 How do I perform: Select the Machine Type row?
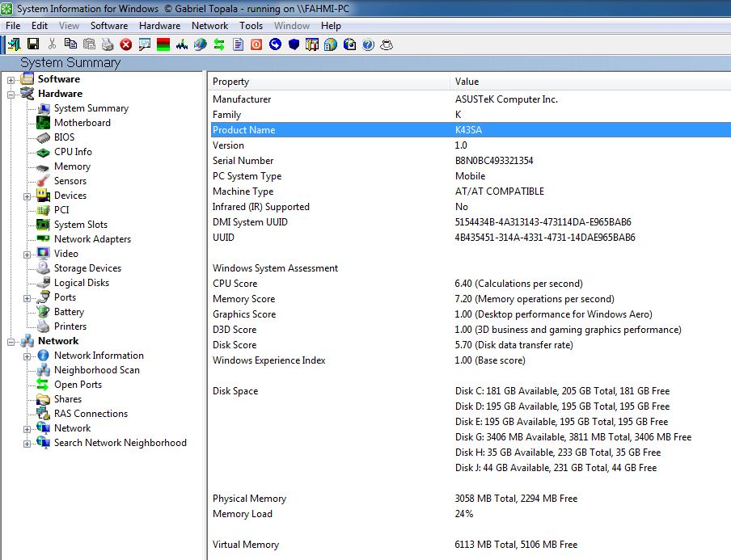pyautogui.click(x=471, y=192)
